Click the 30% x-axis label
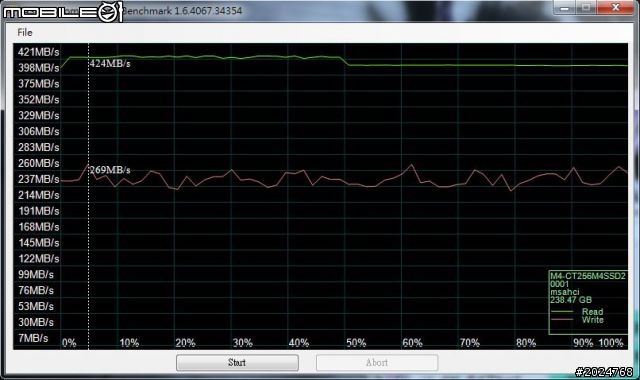Screen dimensions: 640x380 [x=242, y=343]
